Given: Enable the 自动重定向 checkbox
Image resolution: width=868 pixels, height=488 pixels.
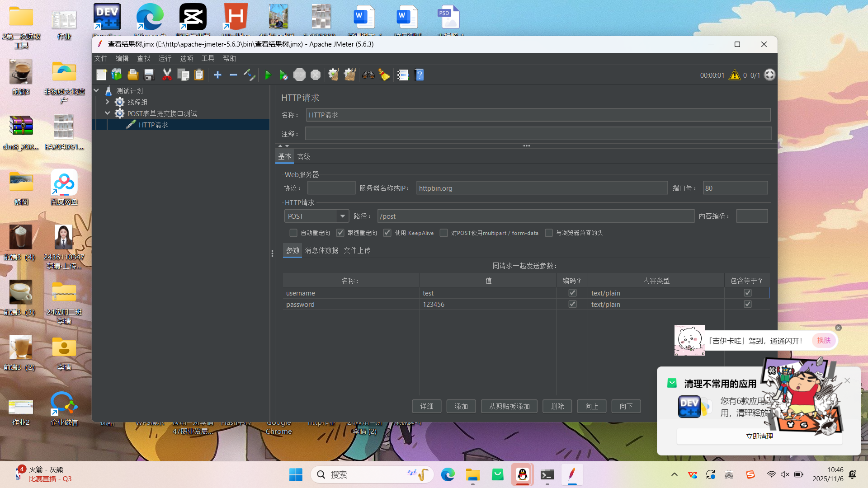Looking at the screenshot, I should click(293, 233).
